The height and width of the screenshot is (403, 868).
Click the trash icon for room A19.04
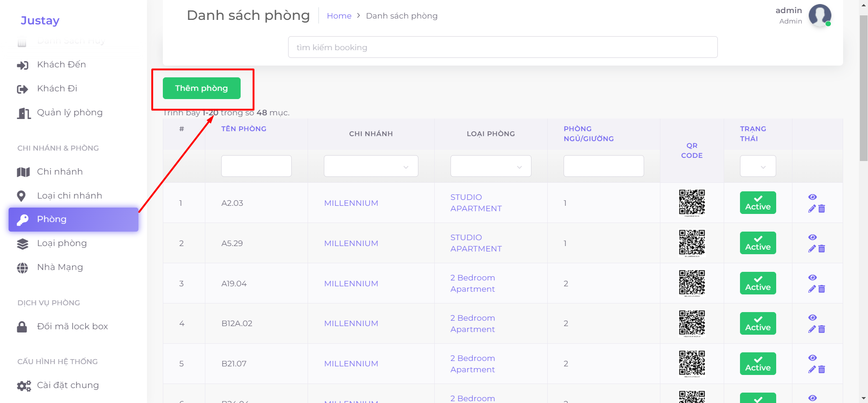[822, 289]
